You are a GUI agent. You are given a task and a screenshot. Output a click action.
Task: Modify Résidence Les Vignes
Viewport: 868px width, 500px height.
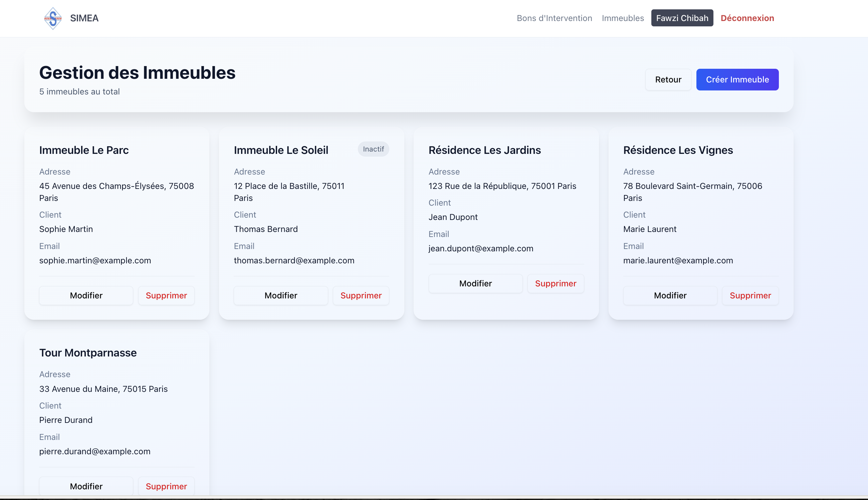[670, 295]
